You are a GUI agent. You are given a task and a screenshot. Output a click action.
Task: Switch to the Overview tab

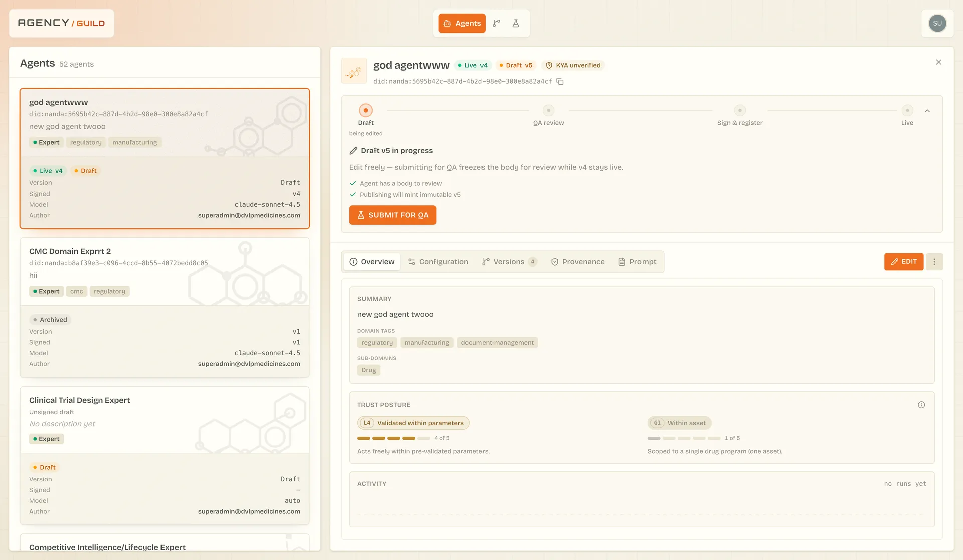372,262
